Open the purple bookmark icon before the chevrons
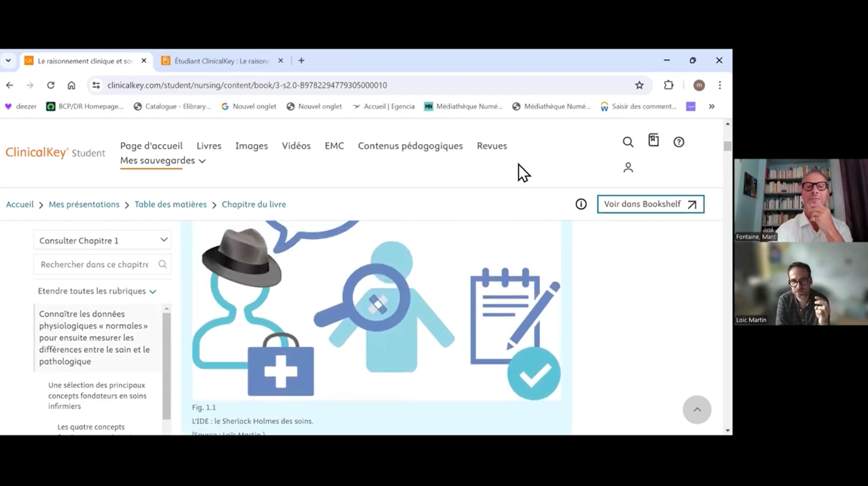Screen dimensions: 868x486 pos(691,106)
